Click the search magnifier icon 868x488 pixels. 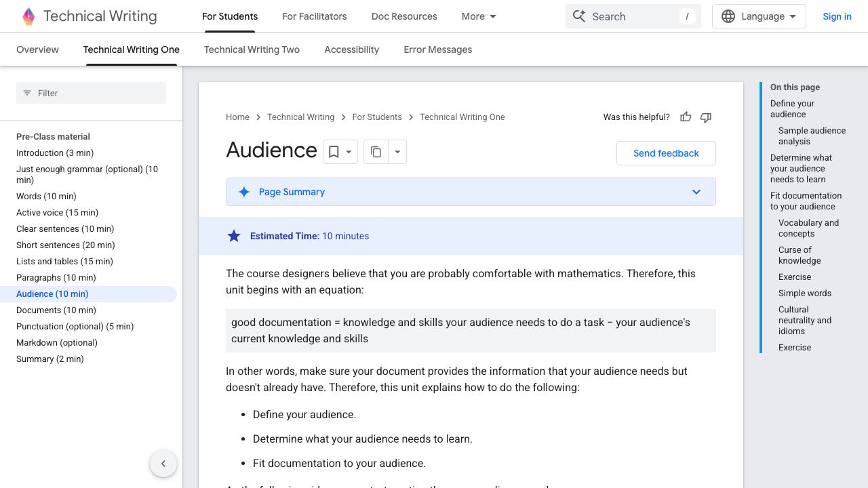tap(578, 16)
